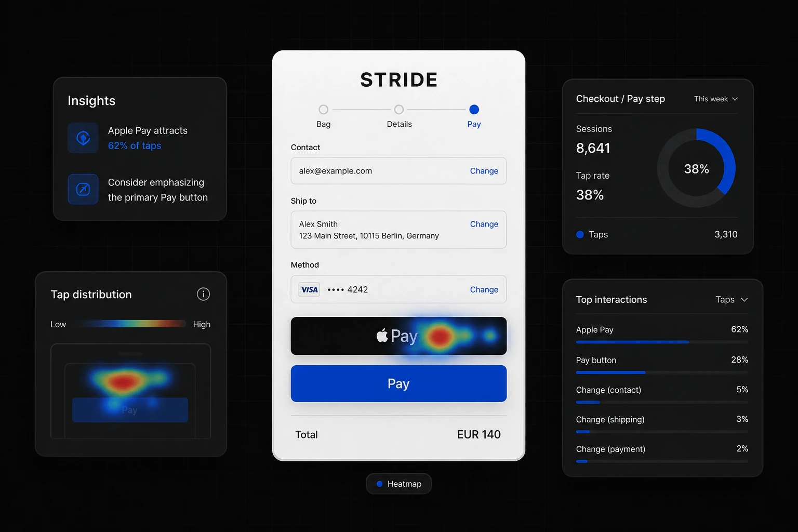The width and height of the screenshot is (798, 532).
Task: Click the card ending 4242 field
Action: (x=398, y=289)
